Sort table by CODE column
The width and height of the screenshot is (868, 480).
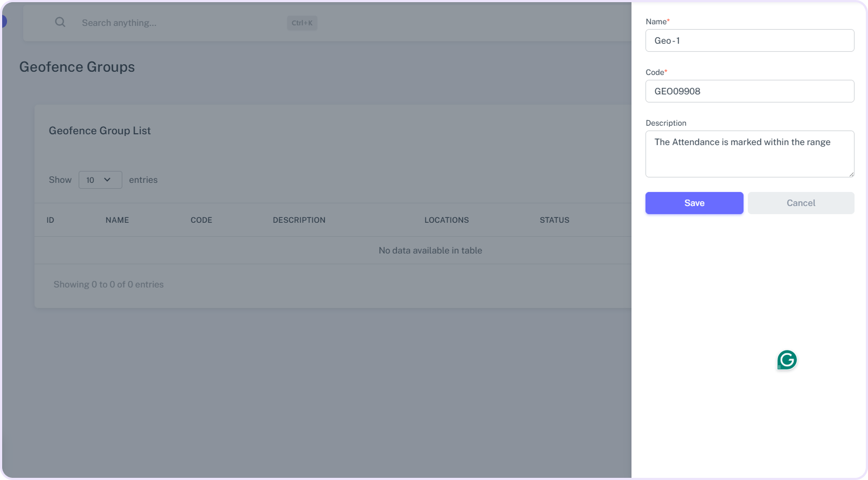tap(201, 220)
